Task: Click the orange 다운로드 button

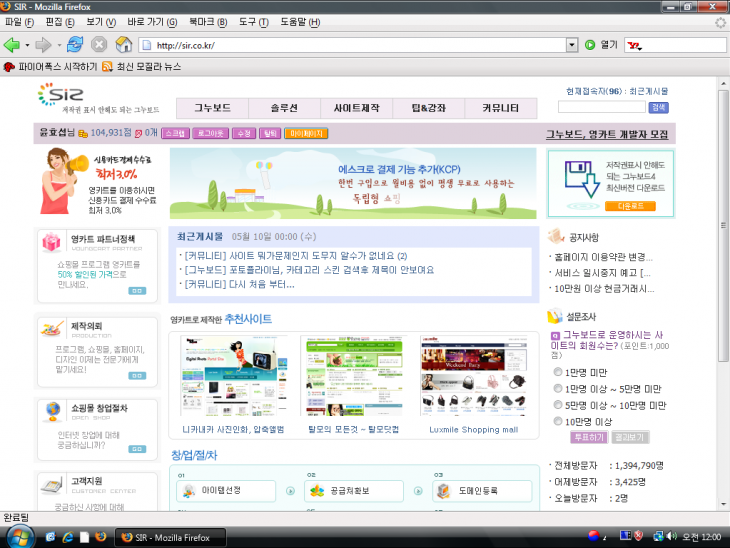Action: (x=630, y=206)
